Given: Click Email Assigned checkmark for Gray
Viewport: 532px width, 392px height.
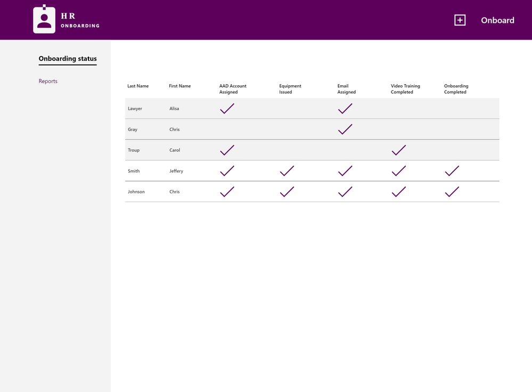Looking at the screenshot, I should pyautogui.click(x=345, y=129).
